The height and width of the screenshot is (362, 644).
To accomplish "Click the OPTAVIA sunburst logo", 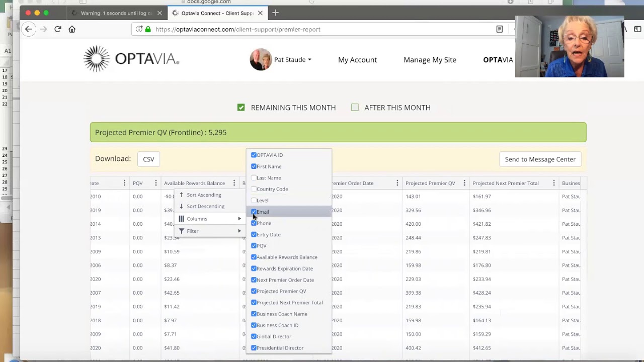I will coord(96,59).
